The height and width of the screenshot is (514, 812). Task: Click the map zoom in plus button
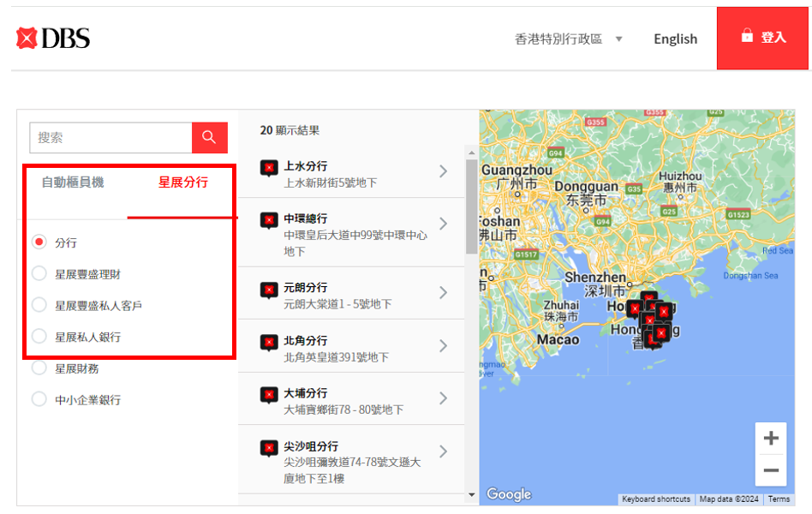click(771, 439)
